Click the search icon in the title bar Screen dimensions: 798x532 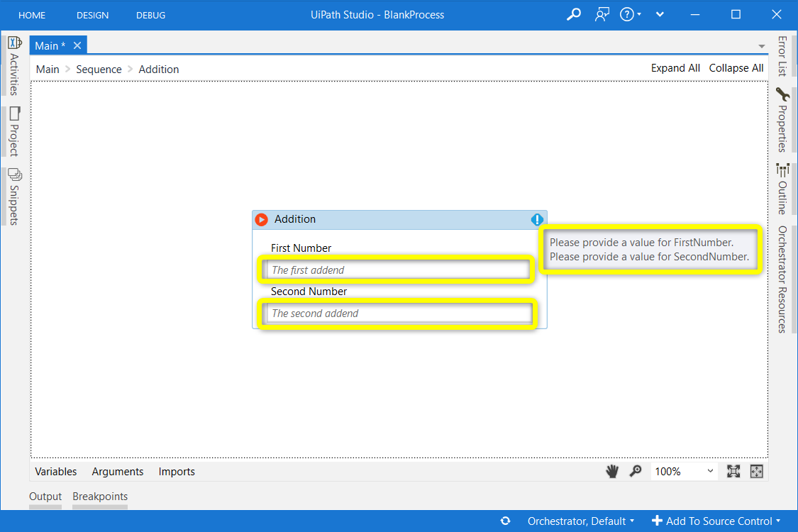click(x=574, y=14)
